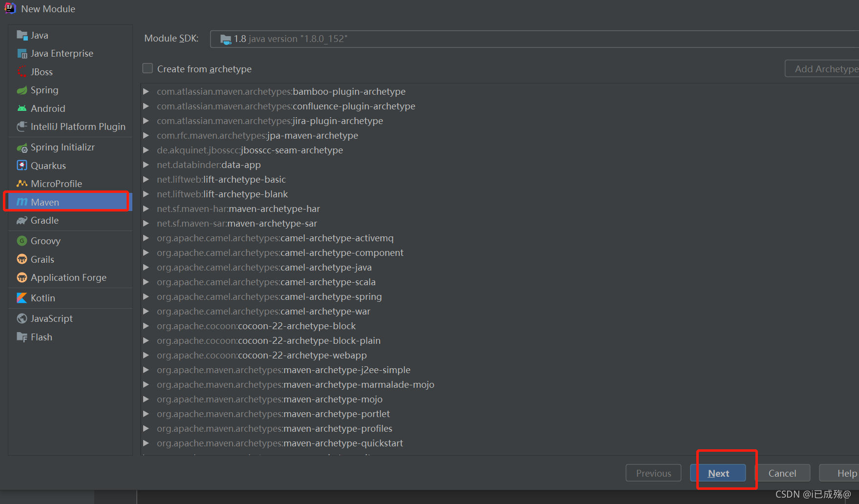The width and height of the screenshot is (859, 504).
Task: Choose Gradle in the module list
Action: pos(70,221)
